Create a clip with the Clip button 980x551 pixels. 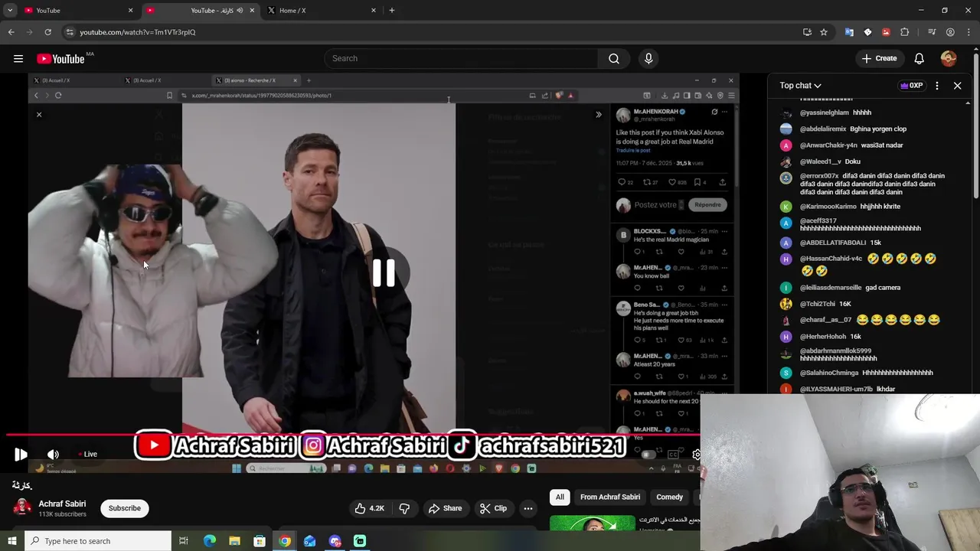pos(493,508)
